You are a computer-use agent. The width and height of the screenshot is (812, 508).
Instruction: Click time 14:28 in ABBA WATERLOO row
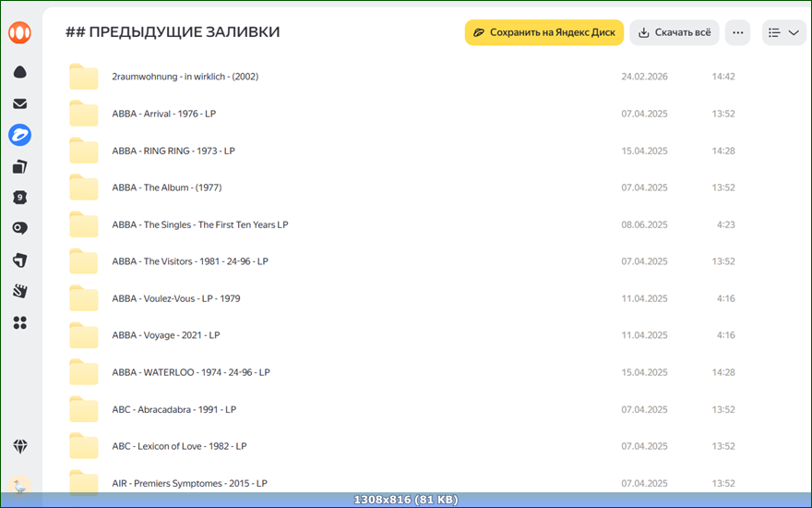coord(722,372)
